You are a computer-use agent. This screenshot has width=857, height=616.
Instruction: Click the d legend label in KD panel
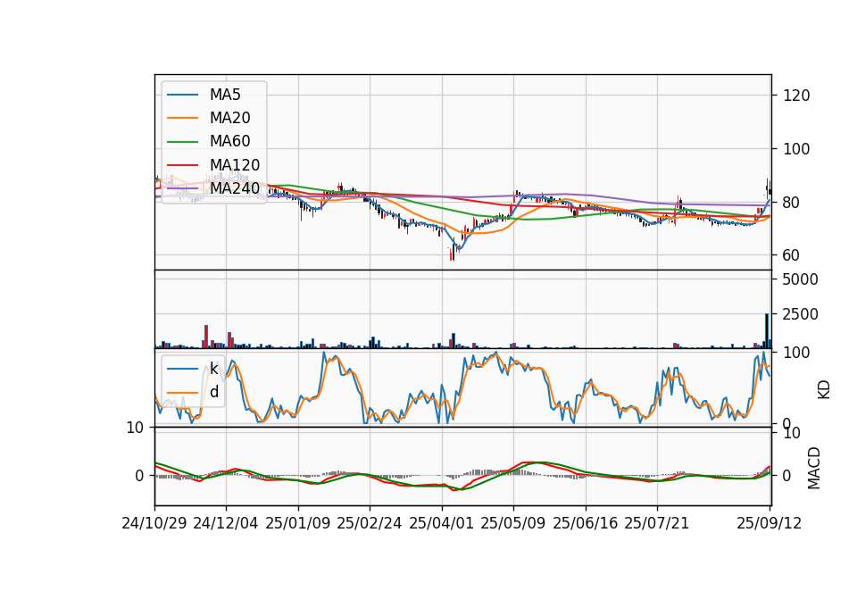(x=214, y=392)
